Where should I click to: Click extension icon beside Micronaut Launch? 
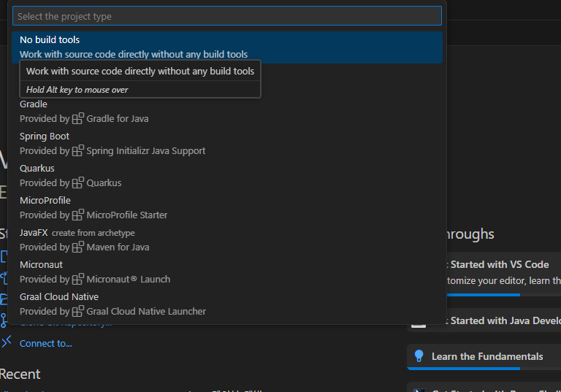78,279
